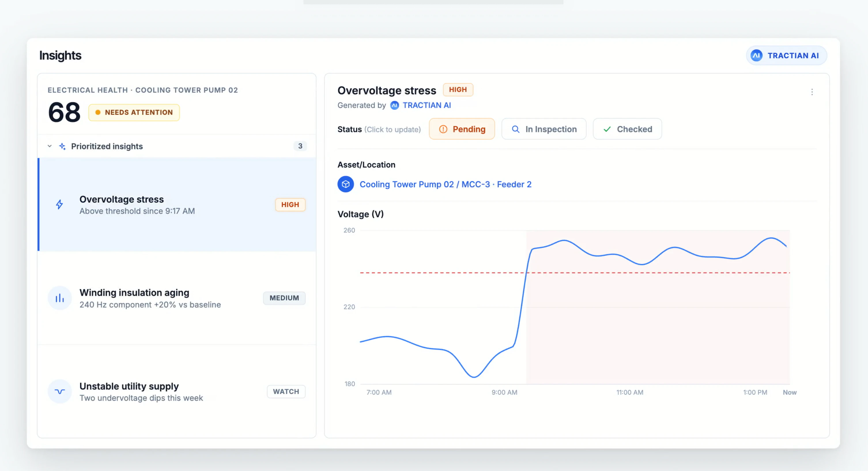
Task: Click the AI logo in Tractian AI badge
Action: [756, 56]
